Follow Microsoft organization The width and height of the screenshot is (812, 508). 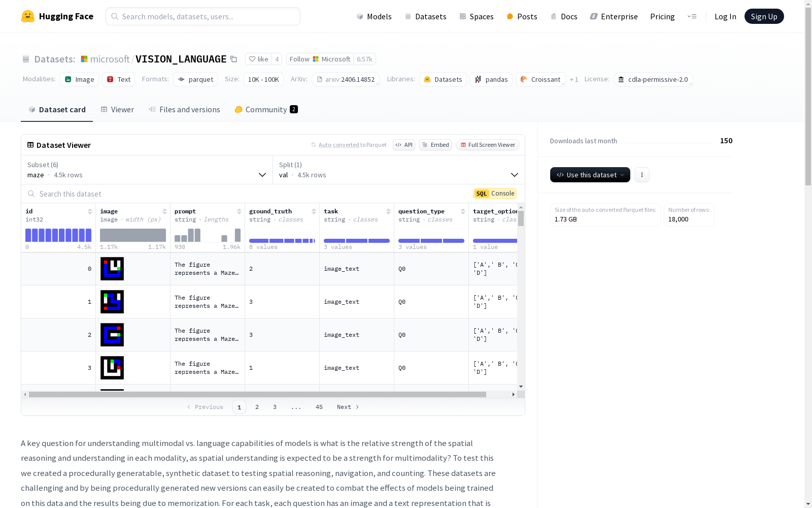click(320, 59)
